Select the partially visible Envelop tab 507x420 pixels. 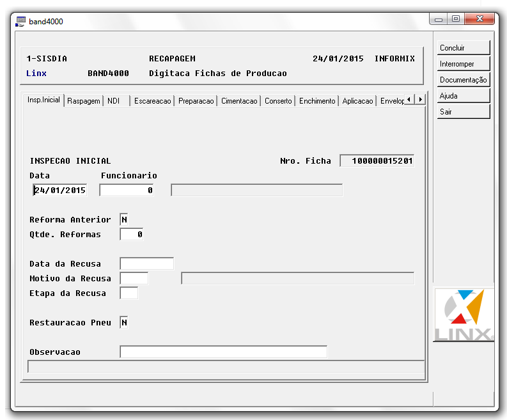391,101
